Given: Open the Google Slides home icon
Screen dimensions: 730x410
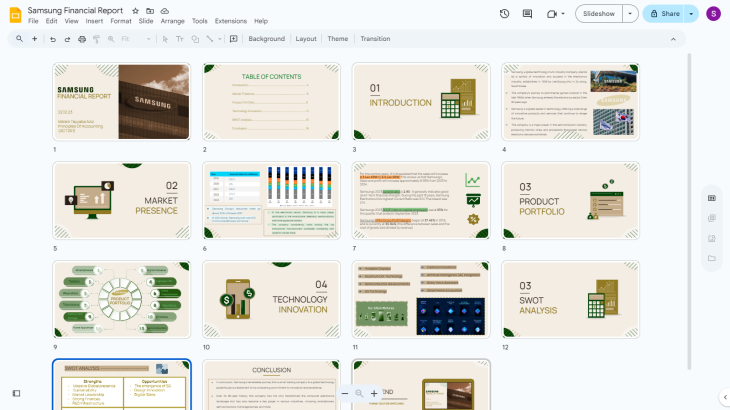Looking at the screenshot, I should pos(15,15).
